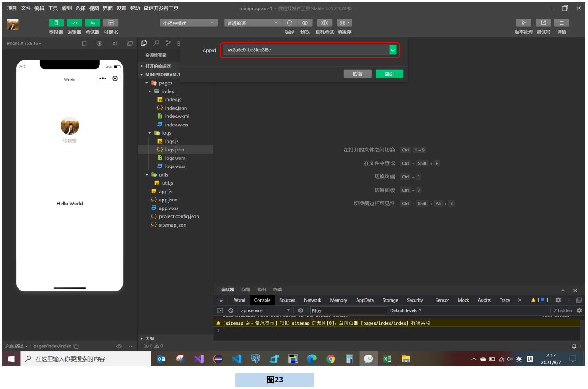The width and height of the screenshot is (588, 389).
Task: Toggle the 调试器 debugger panel button
Action: (x=92, y=23)
